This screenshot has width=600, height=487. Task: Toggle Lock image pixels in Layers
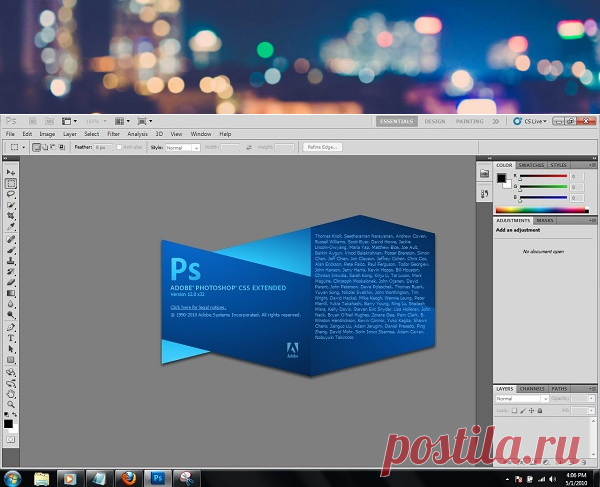tap(523, 410)
